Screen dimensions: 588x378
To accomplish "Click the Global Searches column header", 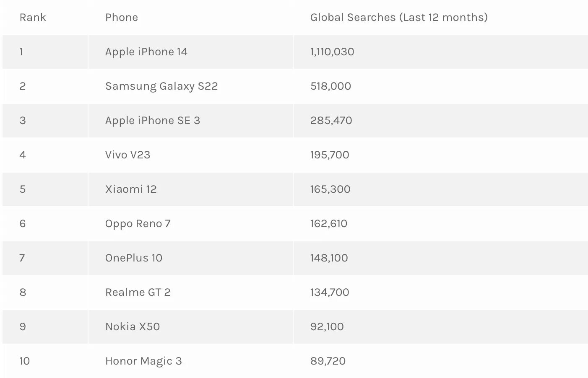I will [399, 18].
